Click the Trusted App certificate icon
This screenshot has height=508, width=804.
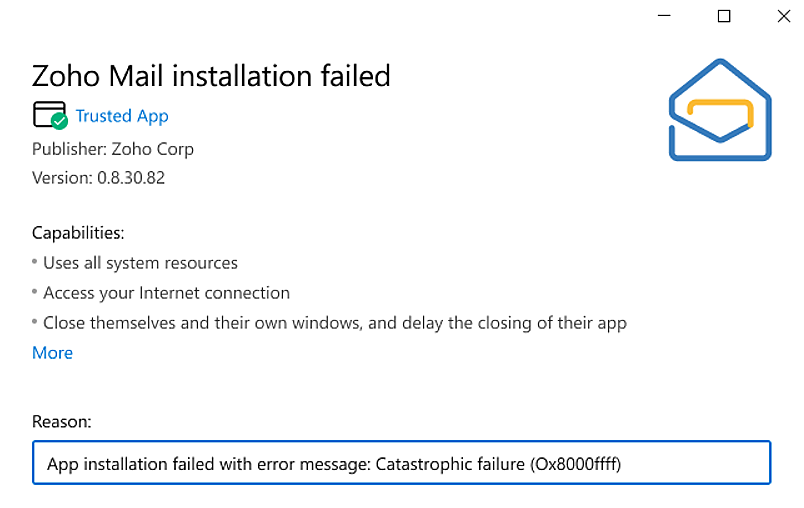(x=48, y=115)
